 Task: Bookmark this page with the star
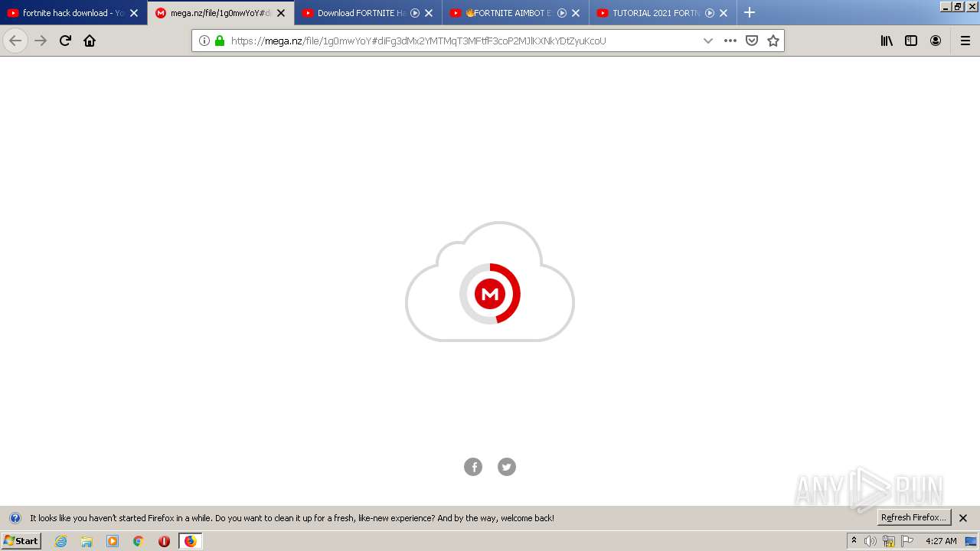773,41
